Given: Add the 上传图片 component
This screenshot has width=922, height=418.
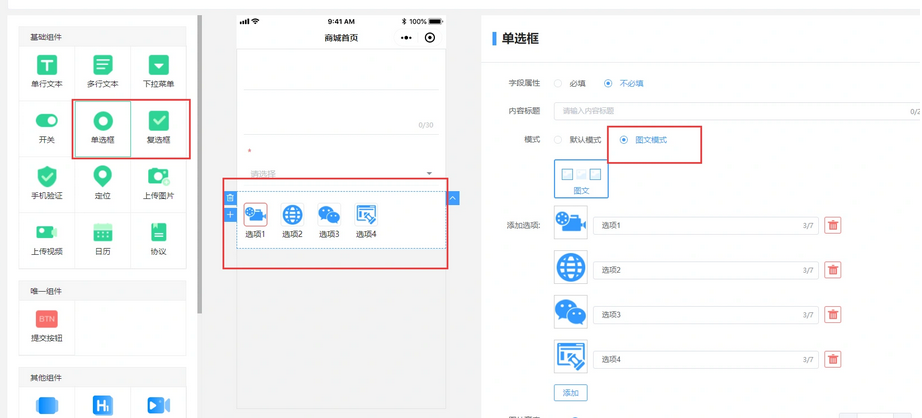Looking at the screenshot, I should (x=158, y=177).
